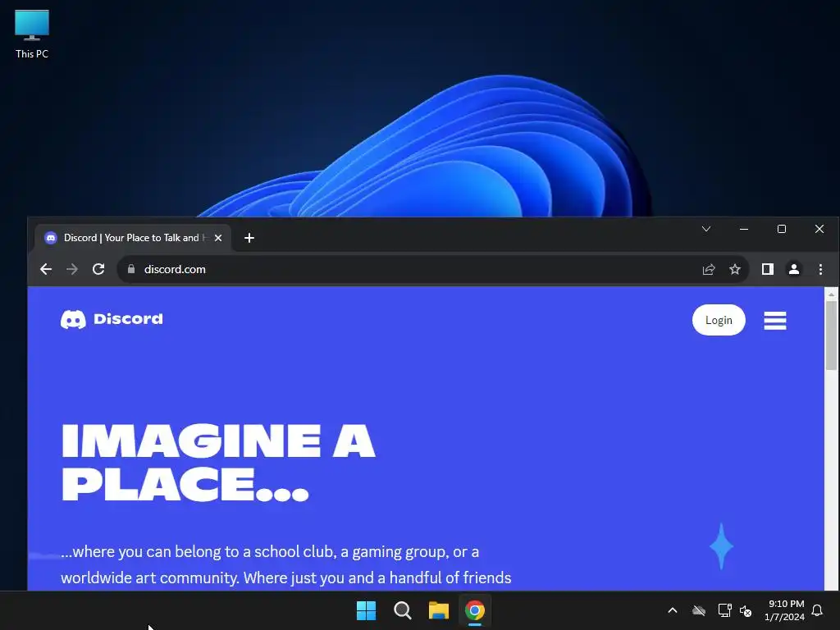
Task: Close the Discord tab
Action: [218, 238]
